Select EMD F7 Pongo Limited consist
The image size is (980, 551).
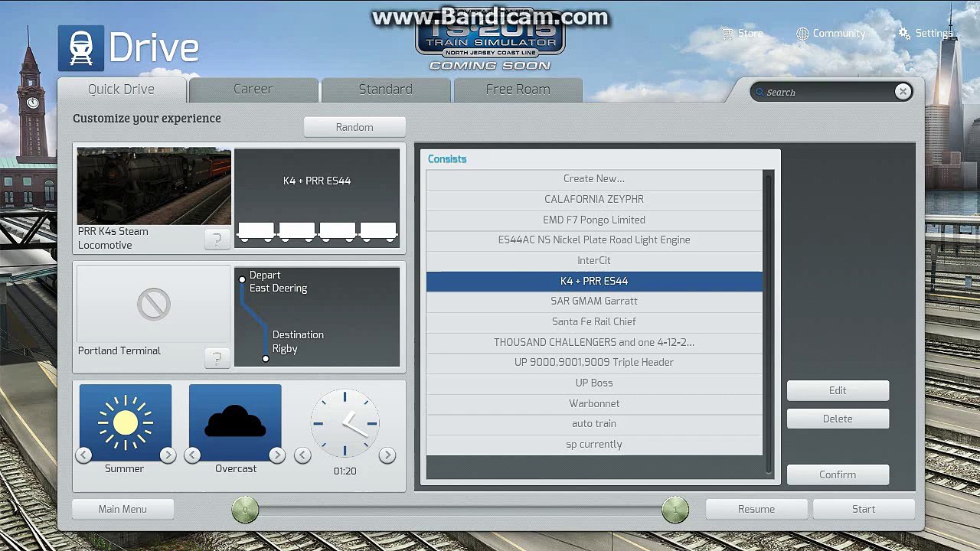coord(594,220)
